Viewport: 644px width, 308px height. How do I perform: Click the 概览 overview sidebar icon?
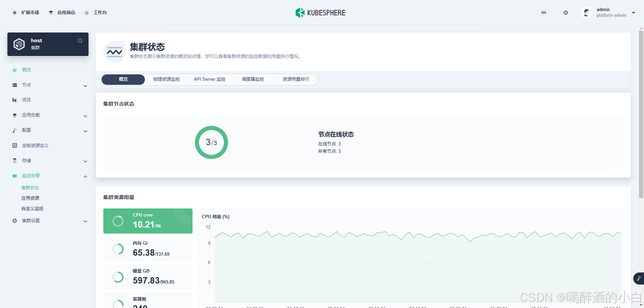point(15,70)
